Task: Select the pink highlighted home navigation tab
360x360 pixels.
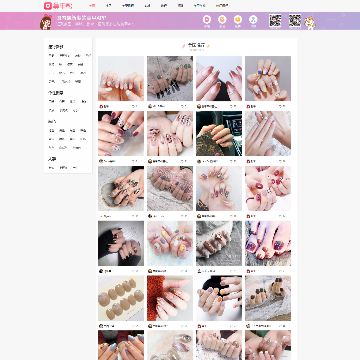Action: coord(93,6)
